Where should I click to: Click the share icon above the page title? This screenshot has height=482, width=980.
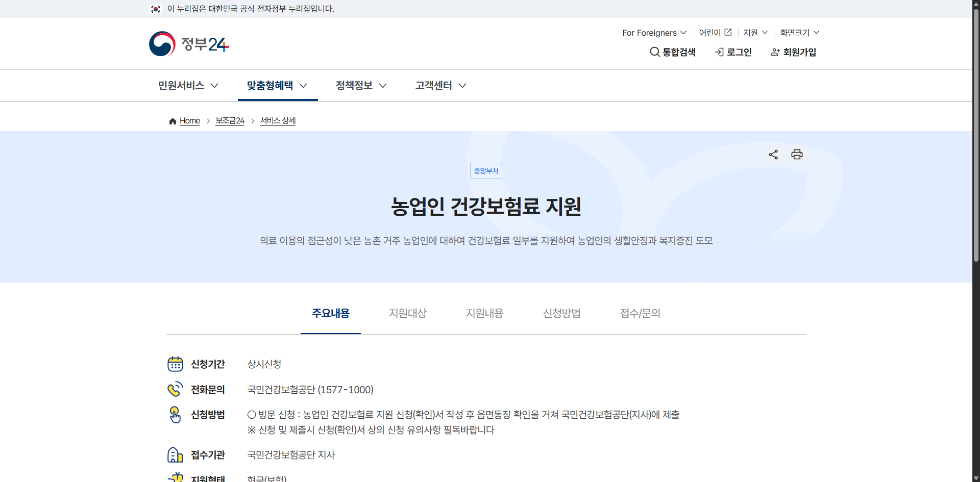(x=773, y=155)
